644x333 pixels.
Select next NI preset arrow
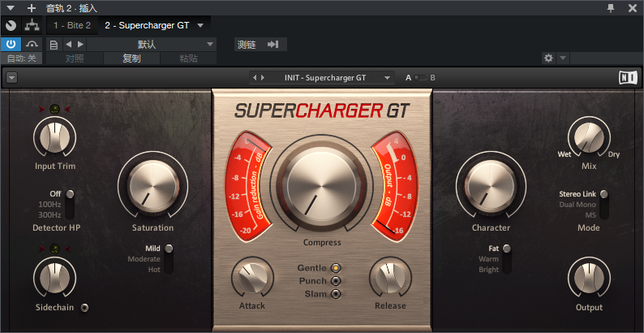(x=263, y=78)
